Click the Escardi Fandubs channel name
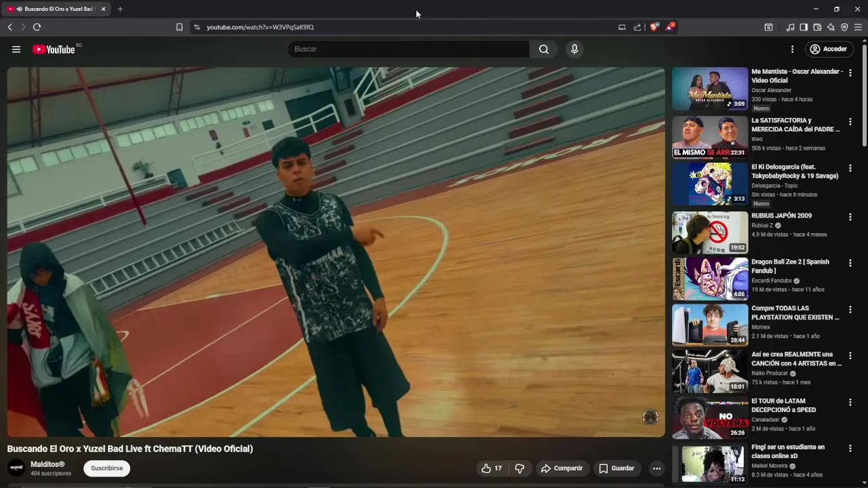Screen dimensions: 868x488 (771, 281)
